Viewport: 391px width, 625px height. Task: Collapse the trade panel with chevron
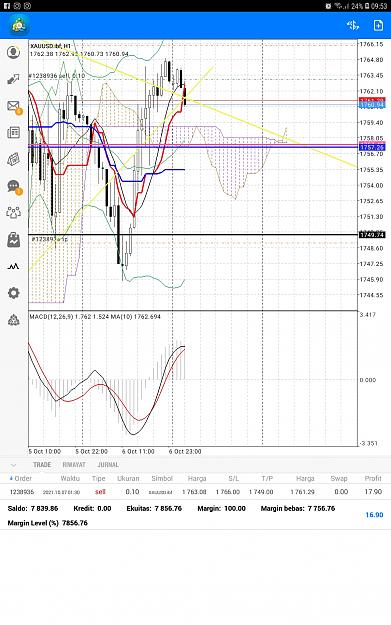pos(14,465)
